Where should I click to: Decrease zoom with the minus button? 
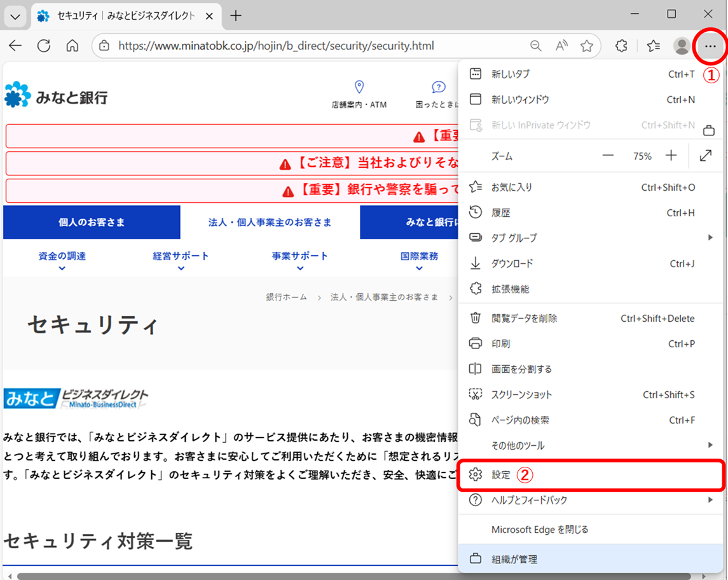608,156
